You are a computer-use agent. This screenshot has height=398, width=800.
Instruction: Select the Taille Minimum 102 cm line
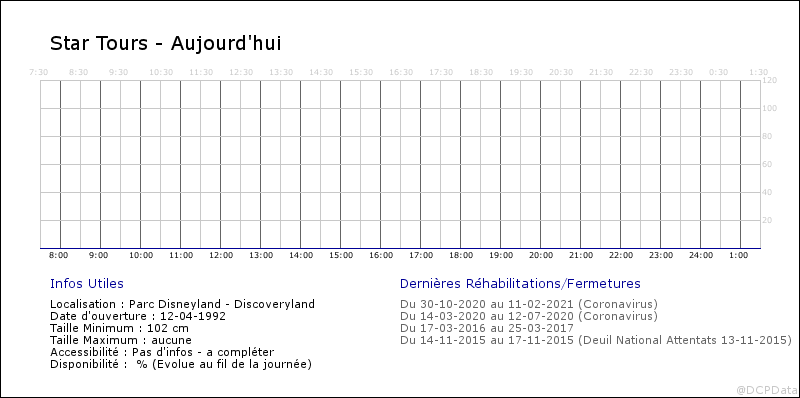click(x=119, y=328)
